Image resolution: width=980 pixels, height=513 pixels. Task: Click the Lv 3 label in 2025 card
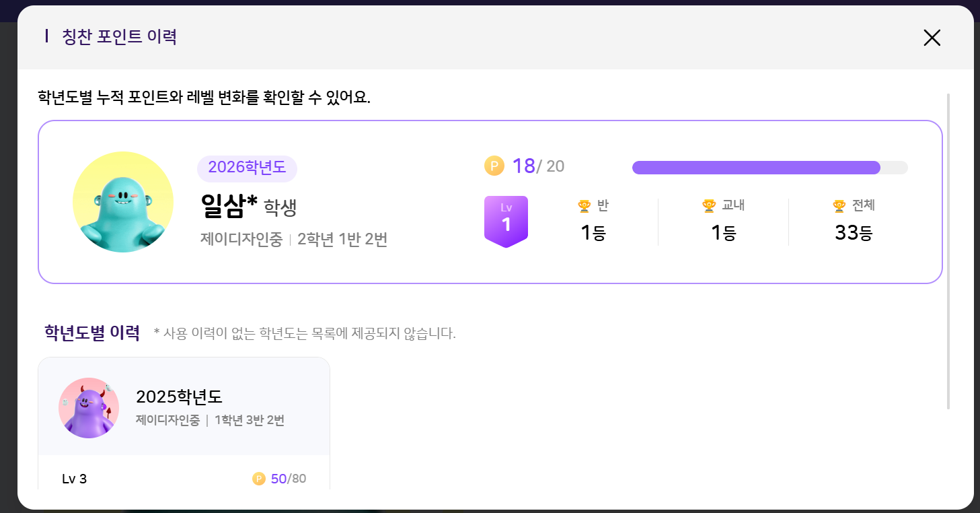point(74,479)
